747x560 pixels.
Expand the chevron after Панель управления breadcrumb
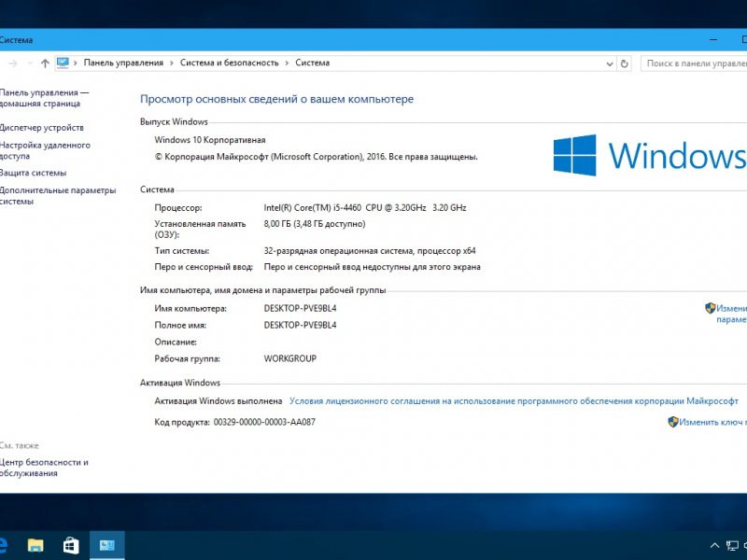[x=172, y=63]
